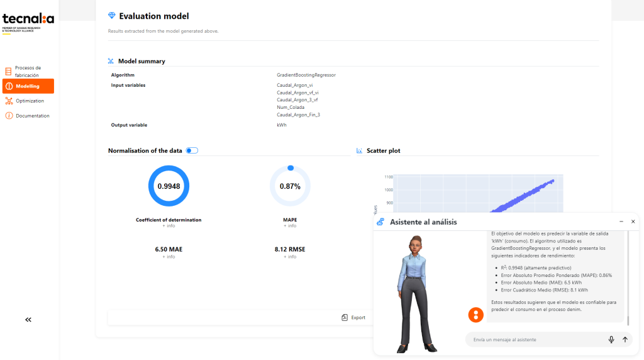Click the GradientBoostingRegressor algorithm value

pyautogui.click(x=306, y=75)
